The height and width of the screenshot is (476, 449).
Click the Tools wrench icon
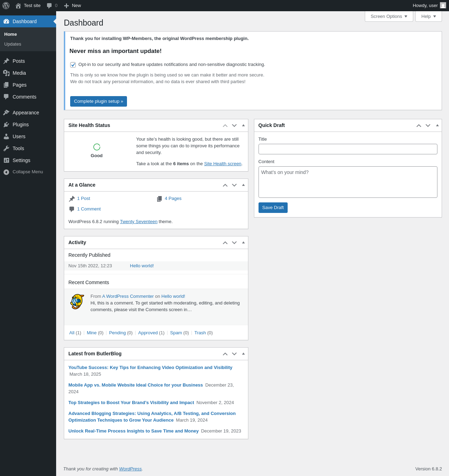click(6, 148)
